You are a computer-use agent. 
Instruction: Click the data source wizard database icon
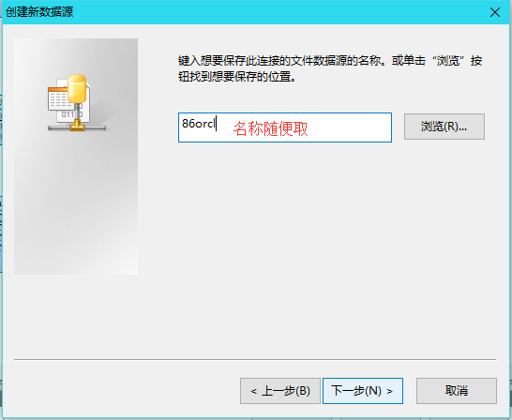pos(77,103)
